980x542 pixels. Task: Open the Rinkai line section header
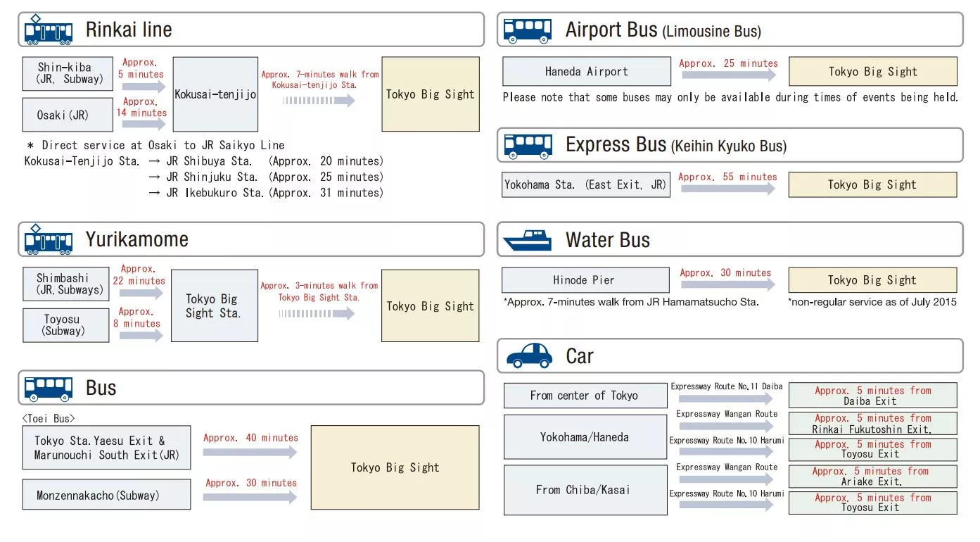251,30
